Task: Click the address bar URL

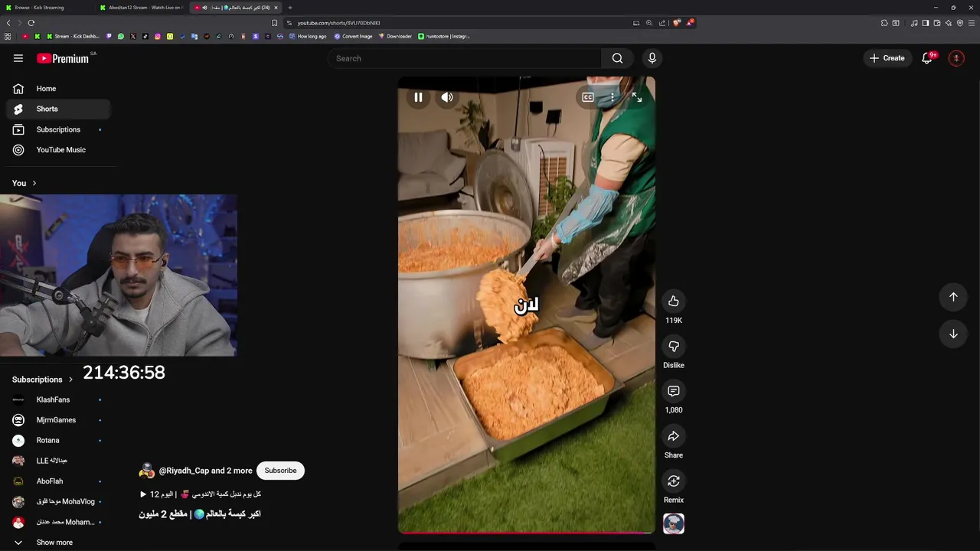Action: click(x=338, y=23)
